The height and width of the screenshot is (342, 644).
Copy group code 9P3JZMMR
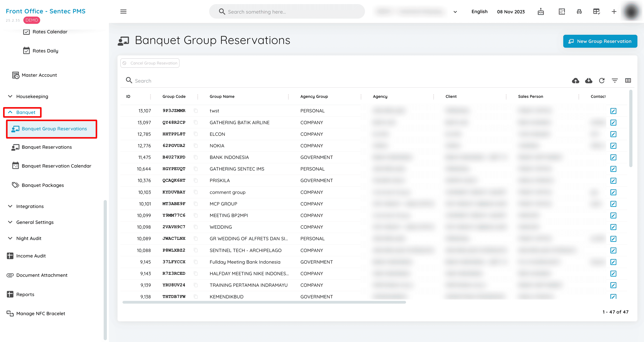click(x=196, y=111)
